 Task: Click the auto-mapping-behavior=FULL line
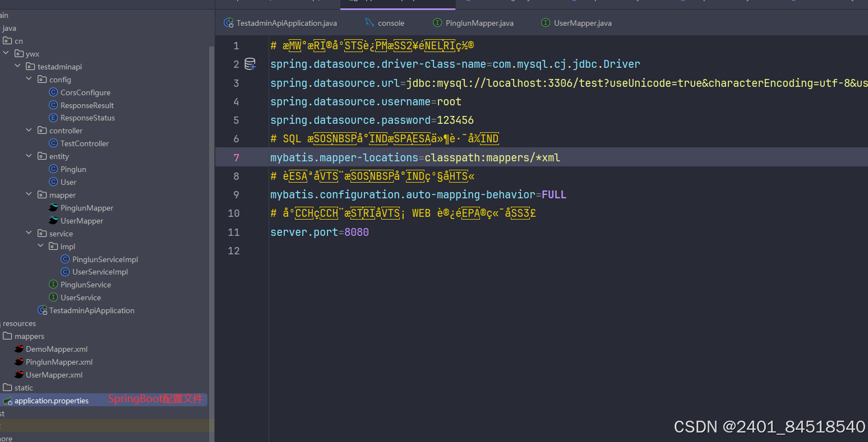pyautogui.click(x=418, y=194)
